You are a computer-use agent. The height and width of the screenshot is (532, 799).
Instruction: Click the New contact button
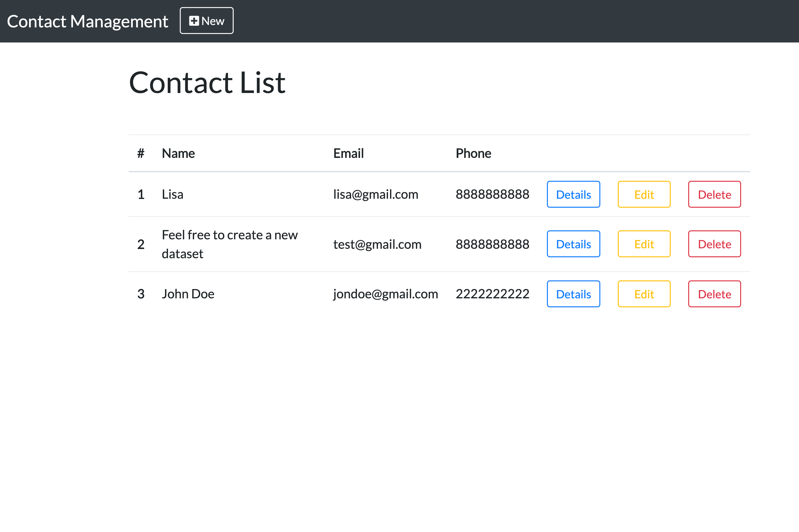206,21
